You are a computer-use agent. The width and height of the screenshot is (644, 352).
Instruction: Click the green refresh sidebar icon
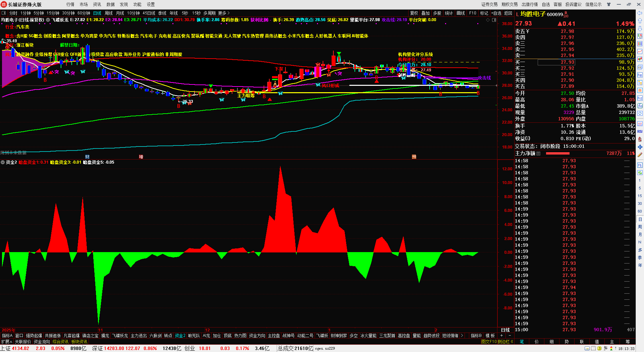point(640,173)
